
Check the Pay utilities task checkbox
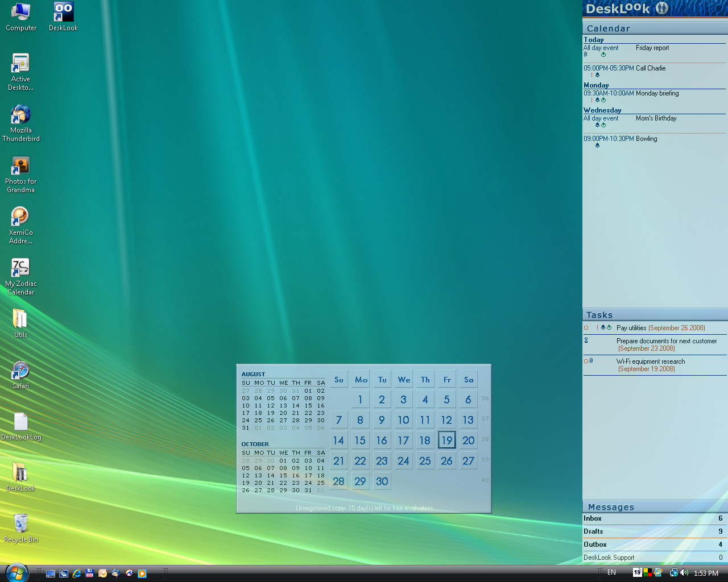586,328
